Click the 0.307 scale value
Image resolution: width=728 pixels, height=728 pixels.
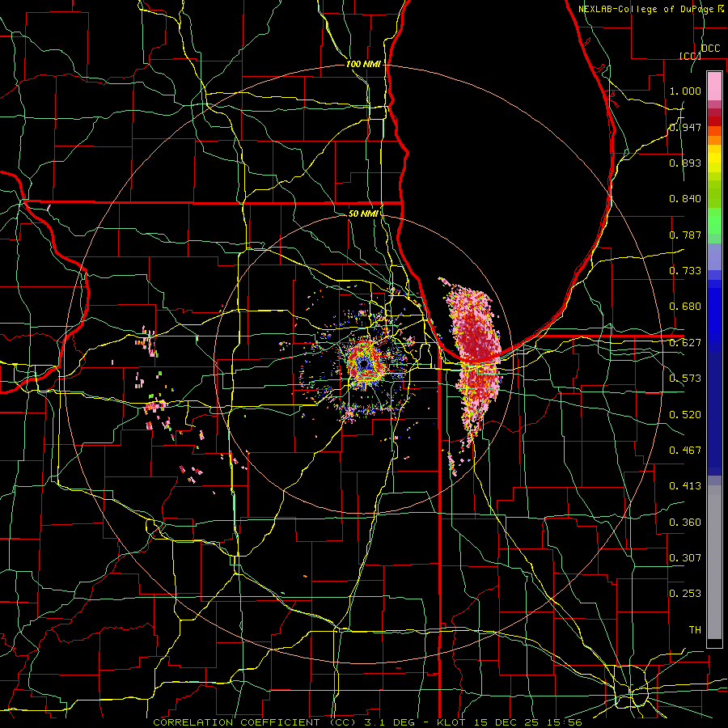tap(685, 558)
